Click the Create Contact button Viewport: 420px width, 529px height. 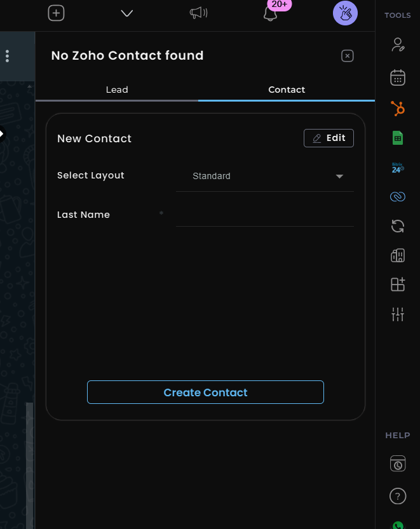(205, 392)
